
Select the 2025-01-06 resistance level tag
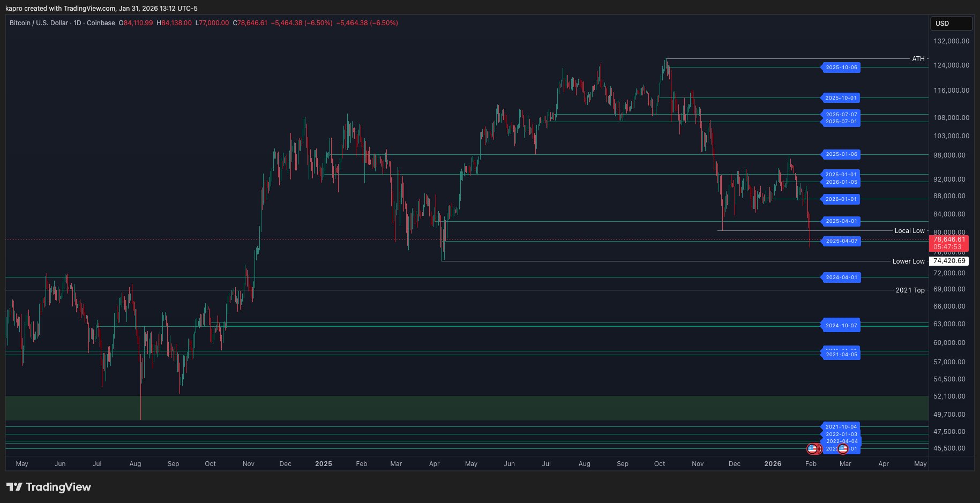(x=840, y=154)
